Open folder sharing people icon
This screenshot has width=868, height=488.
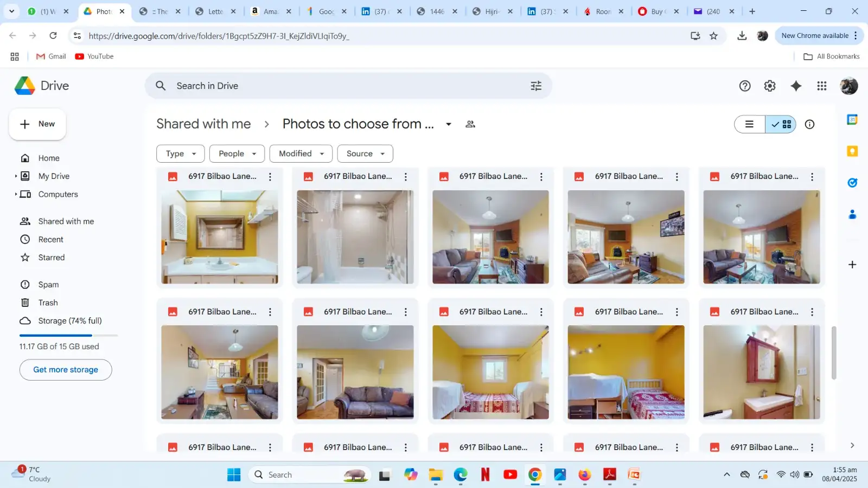tap(470, 124)
